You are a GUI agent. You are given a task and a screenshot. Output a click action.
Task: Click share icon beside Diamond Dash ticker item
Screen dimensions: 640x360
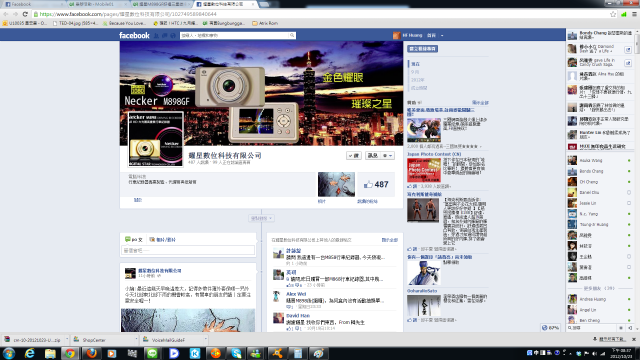point(628,49)
